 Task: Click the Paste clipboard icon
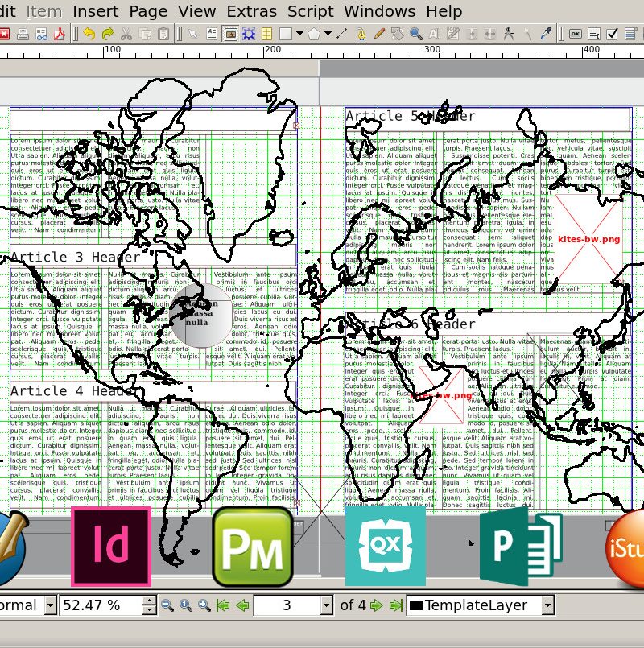click(x=163, y=34)
